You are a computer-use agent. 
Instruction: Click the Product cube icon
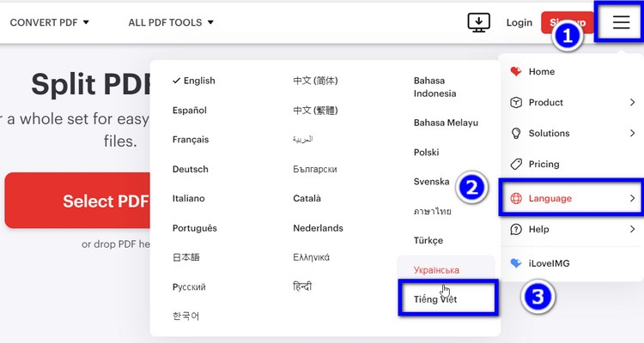tap(516, 102)
